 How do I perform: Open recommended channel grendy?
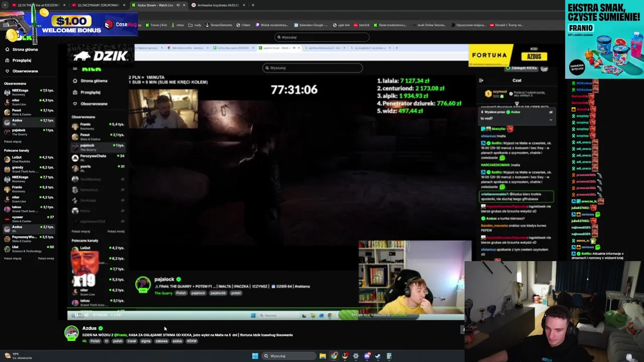coord(29,169)
